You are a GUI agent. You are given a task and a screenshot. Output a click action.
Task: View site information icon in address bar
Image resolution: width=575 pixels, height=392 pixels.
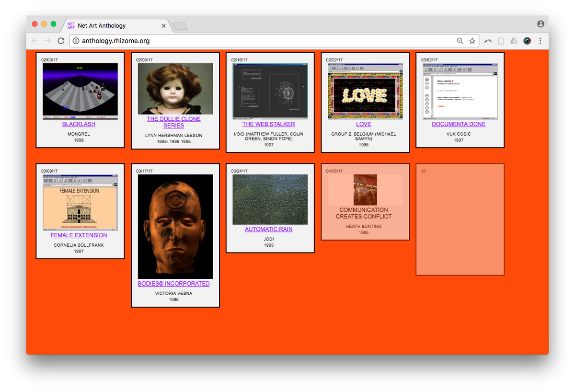tap(76, 41)
